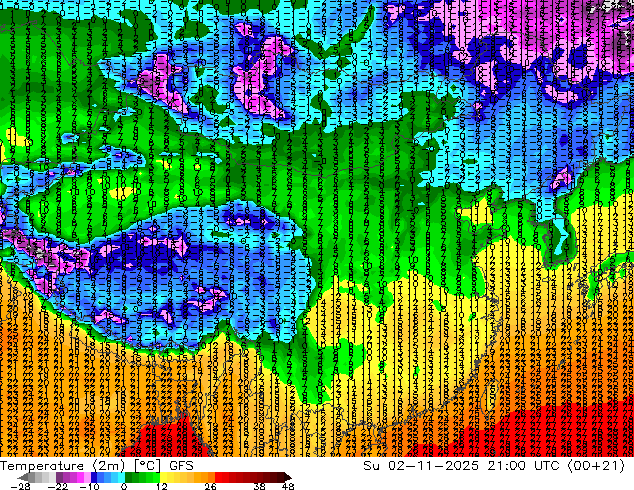
Task: Click the 'Temperature (2m)' title text
Action: click(62, 466)
